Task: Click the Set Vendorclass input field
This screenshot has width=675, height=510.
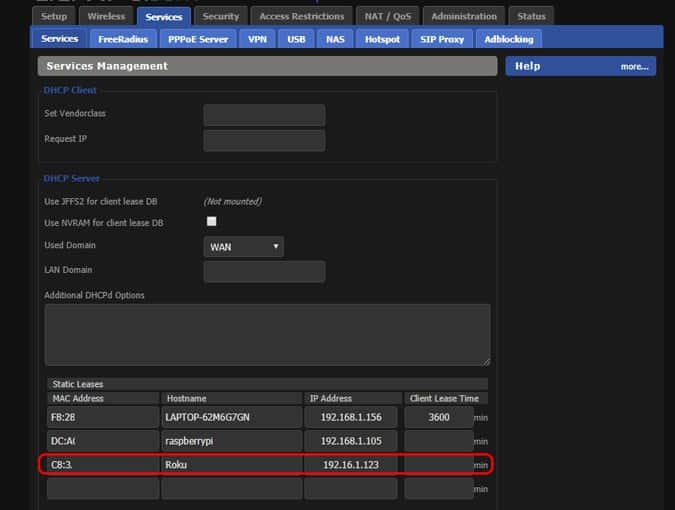Action: pyautogui.click(x=264, y=114)
